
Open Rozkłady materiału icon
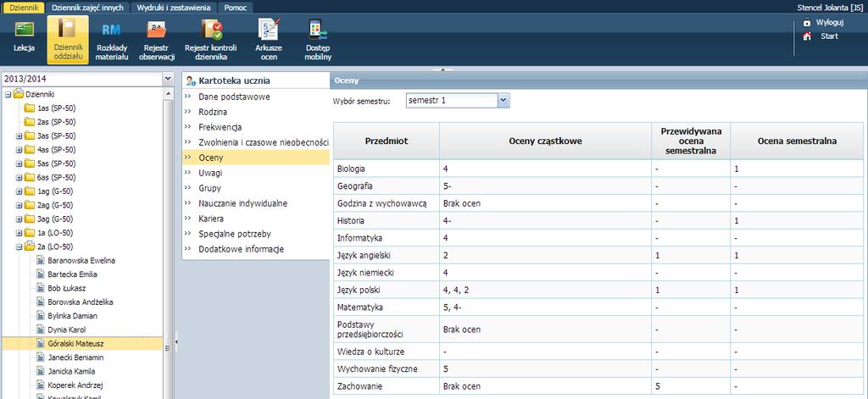[x=112, y=30]
